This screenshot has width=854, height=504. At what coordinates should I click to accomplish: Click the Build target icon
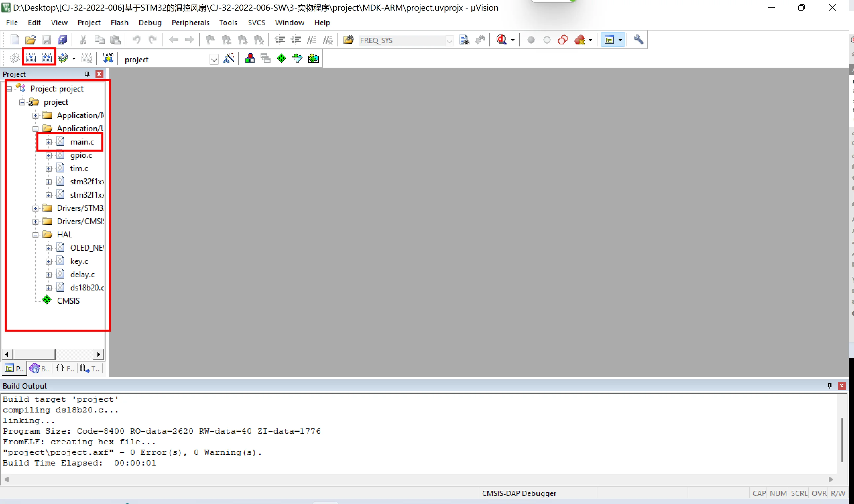31,58
